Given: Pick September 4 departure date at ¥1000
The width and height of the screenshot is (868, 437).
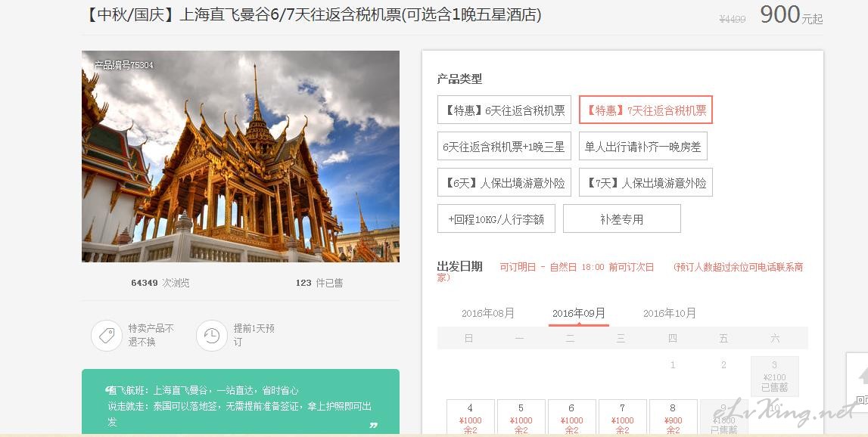Looking at the screenshot, I should [x=470, y=417].
